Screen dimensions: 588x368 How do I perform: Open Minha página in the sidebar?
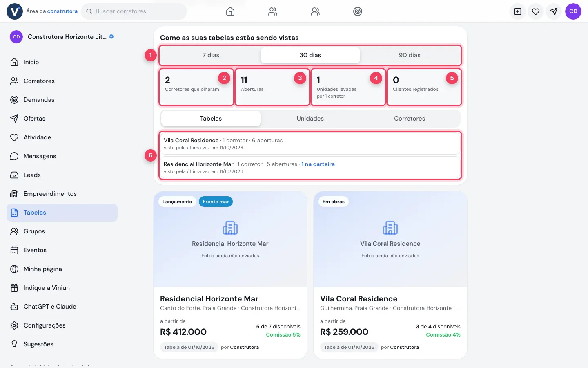click(x=62, y=269)
